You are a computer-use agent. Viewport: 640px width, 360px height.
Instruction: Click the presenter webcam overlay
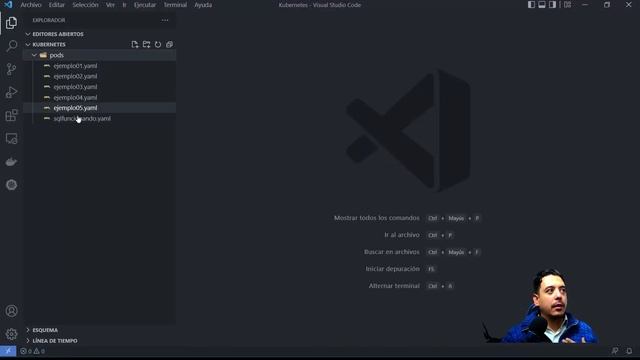click(541, 306)
